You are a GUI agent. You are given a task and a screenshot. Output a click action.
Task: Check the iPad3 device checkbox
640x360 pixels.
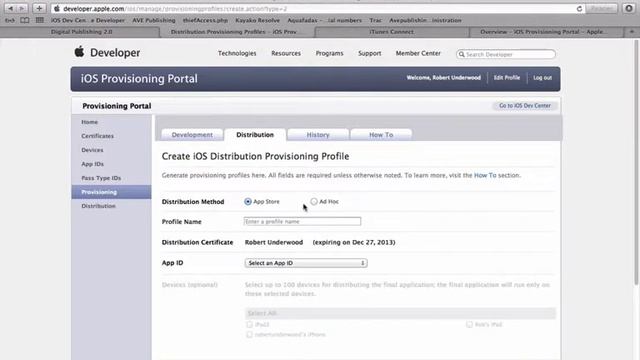pos(249,324)
